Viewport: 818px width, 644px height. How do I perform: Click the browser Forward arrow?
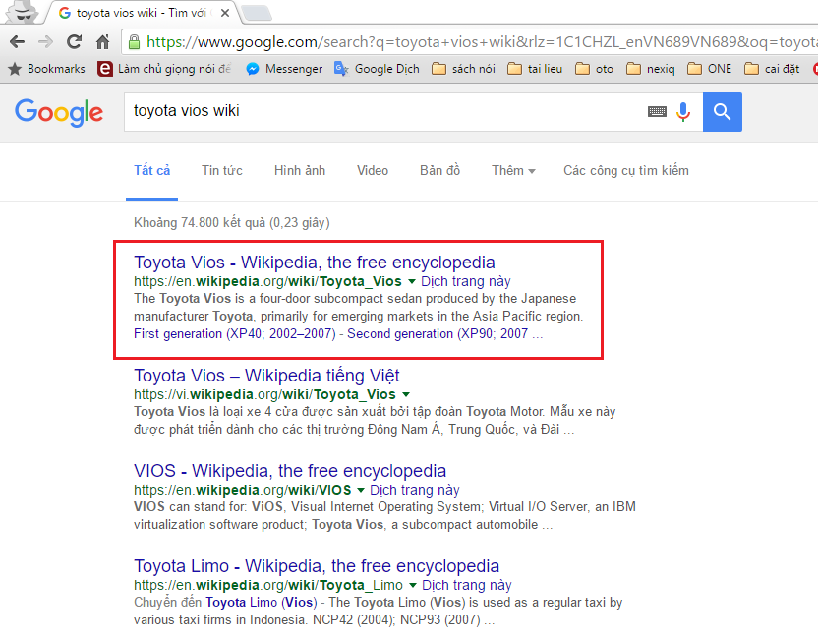[46, 41]
